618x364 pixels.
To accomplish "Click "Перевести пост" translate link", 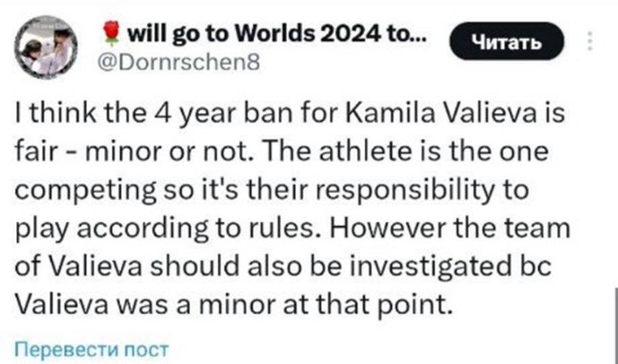I will click(x=91, y=349).
